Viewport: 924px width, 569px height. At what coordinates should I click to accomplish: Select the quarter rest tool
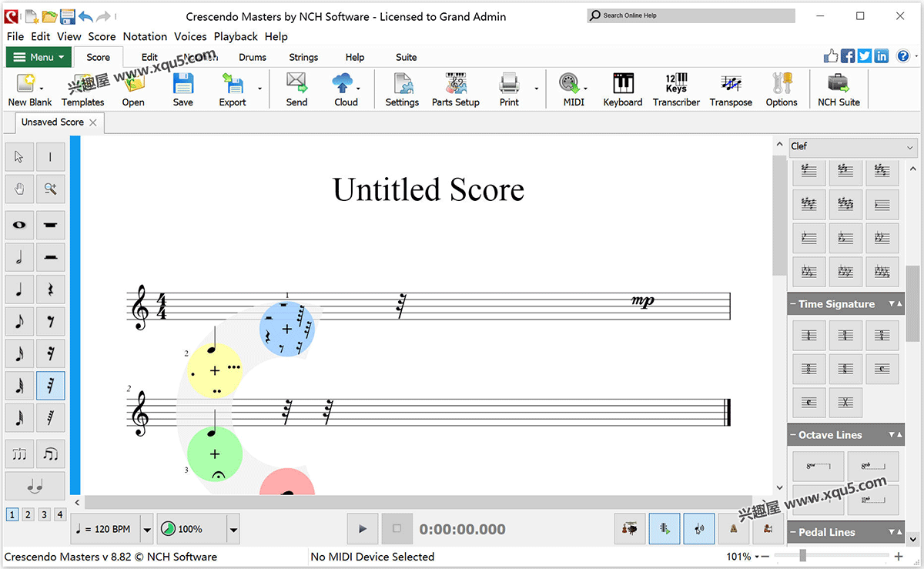click(x=51, y=290)
